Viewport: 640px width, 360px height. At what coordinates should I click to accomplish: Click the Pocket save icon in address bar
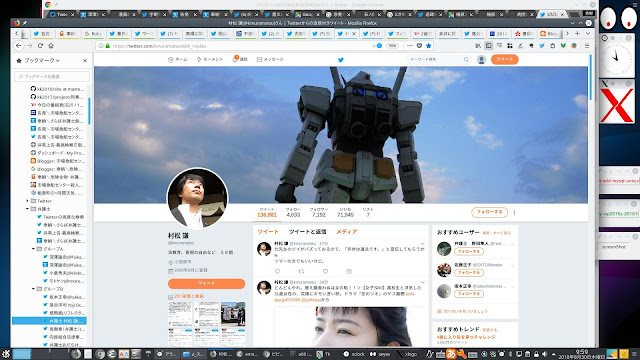point(419,46)
